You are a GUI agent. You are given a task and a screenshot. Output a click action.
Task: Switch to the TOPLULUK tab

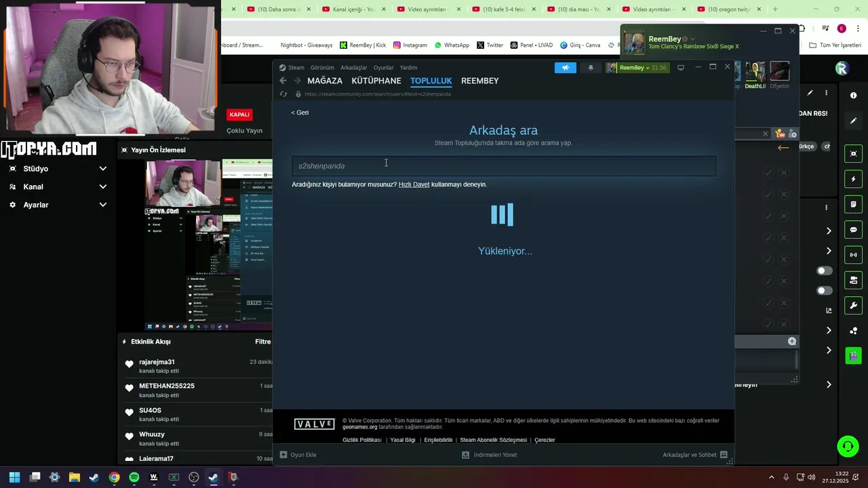pyautogui.click(x=431, y=81)
